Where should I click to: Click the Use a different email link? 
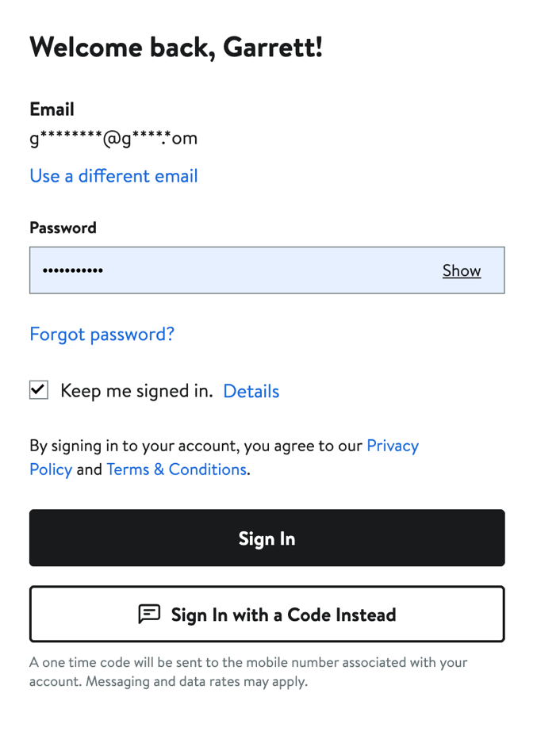click(x=113, y=176)
